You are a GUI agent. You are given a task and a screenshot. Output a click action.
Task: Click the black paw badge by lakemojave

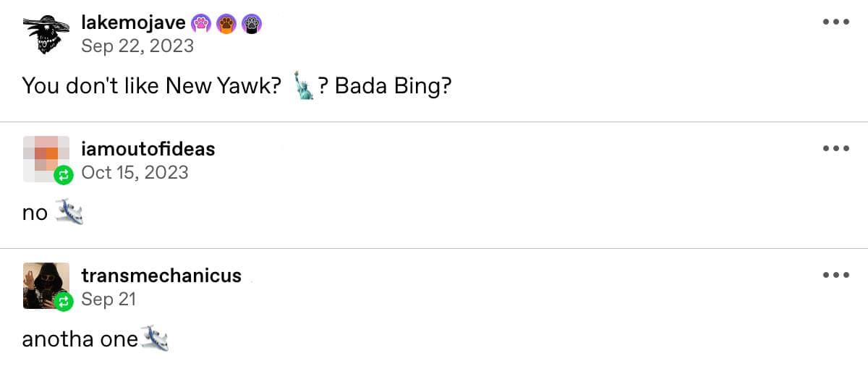tap(251, 25)
